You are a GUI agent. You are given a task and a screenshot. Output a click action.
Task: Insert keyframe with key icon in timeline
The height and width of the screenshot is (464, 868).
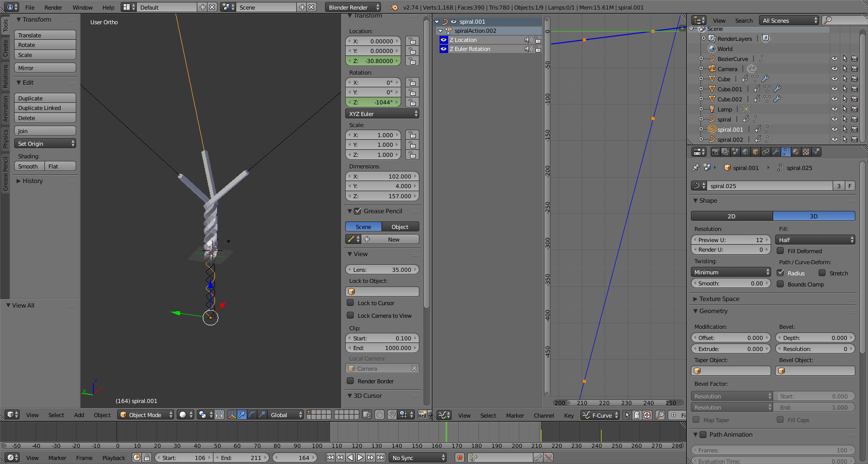[x=538, y=457]
